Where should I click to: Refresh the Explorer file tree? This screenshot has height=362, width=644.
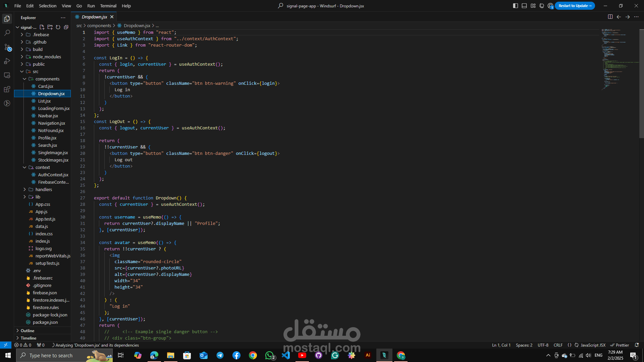(58, 27)
